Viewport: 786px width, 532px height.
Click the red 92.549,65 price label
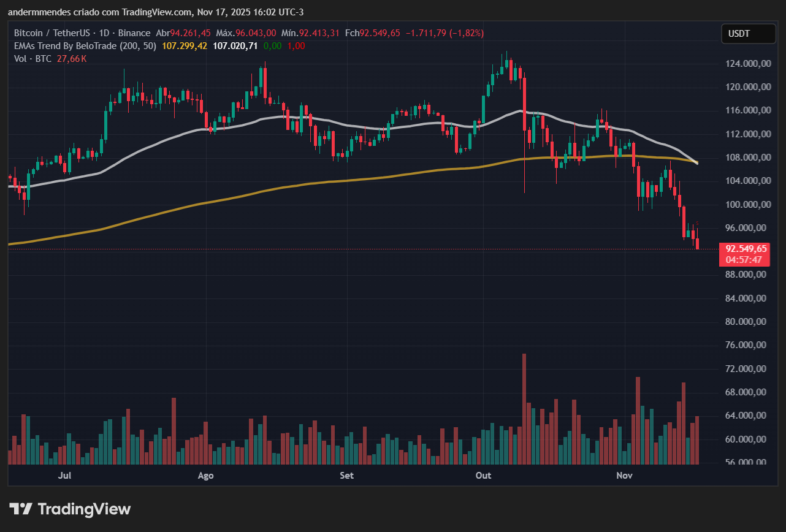click(x=745, y=249)
